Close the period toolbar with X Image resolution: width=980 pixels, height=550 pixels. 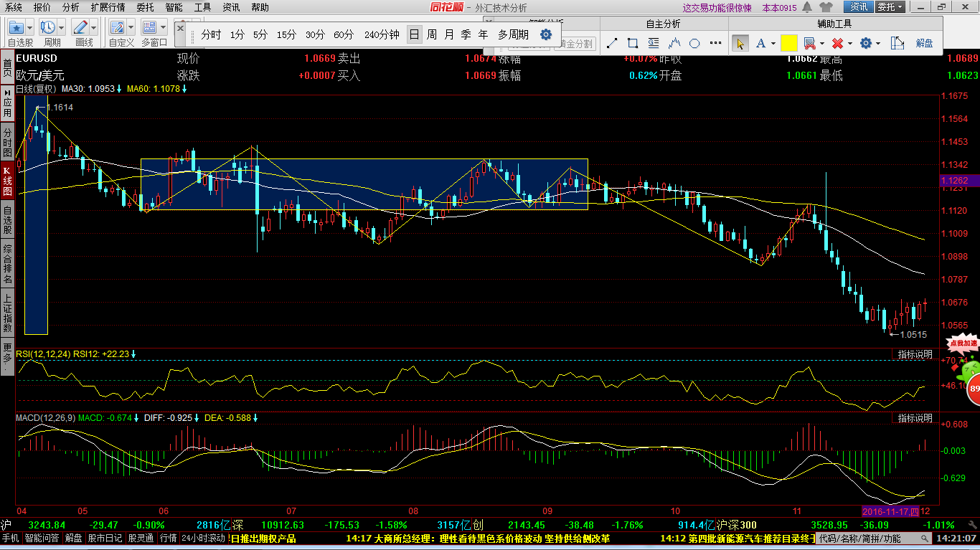pos(180,27)
